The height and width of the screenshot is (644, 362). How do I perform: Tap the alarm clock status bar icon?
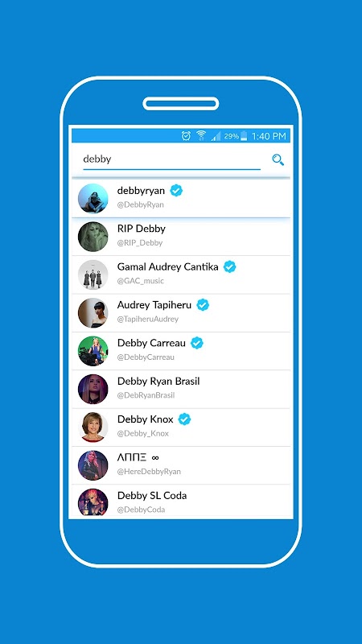coord(186,136)
